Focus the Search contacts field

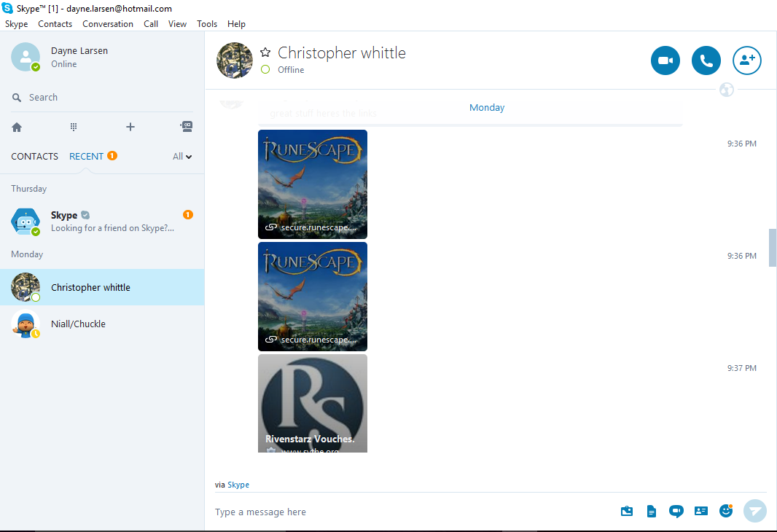click(x=101, y=98)
